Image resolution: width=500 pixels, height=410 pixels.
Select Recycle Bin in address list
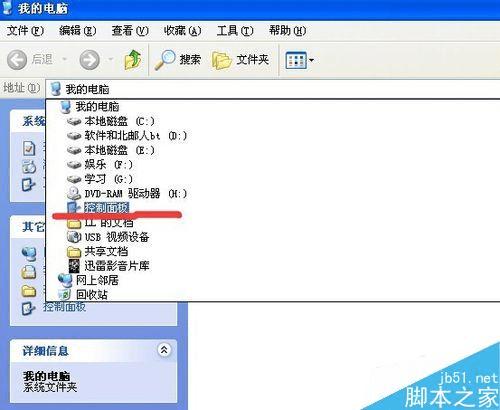click(83, 294)
